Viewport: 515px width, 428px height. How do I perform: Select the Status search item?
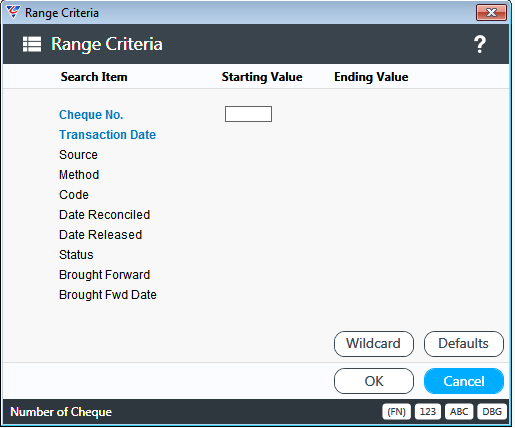[76, 255]
